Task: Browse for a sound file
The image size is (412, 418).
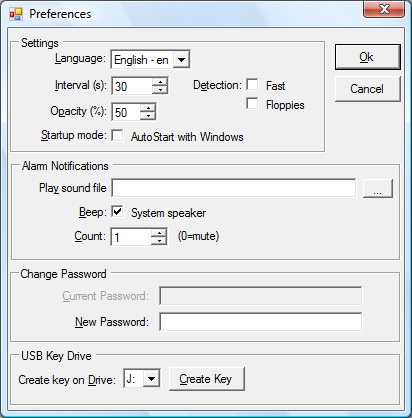Action: pyautogui.click(x=378, y=189)
